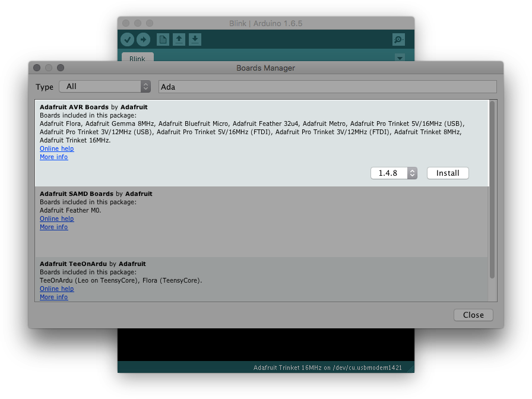Click the red close button of Boards Manager
The width and height of the screenshot is (532, 399).
point(37,68)
